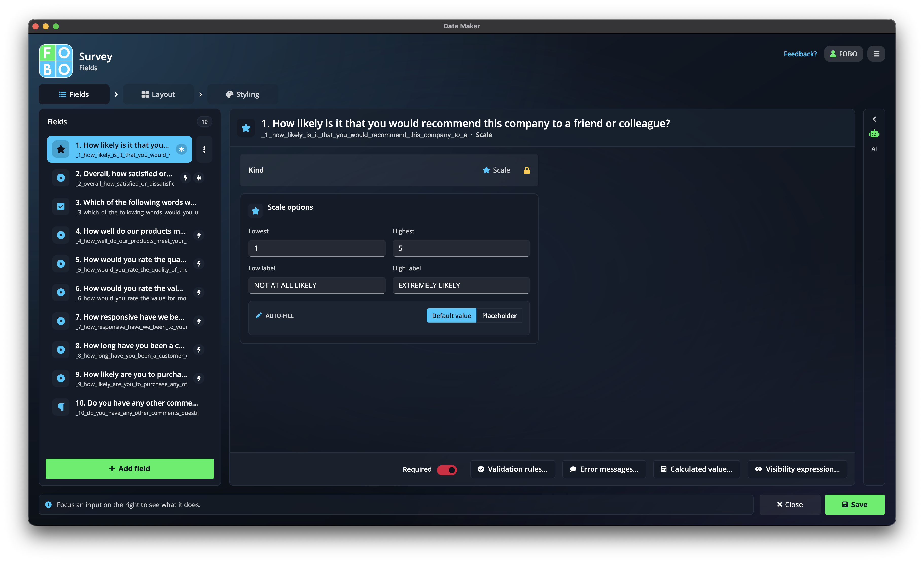Click the fields count badge 10

[x=204, y=122]
